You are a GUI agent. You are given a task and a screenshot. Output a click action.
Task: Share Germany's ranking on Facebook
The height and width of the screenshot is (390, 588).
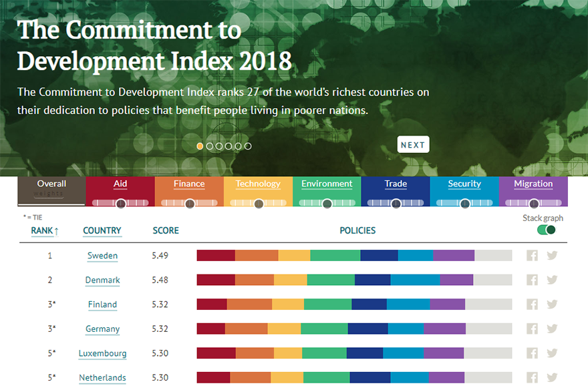pos(532,329)
